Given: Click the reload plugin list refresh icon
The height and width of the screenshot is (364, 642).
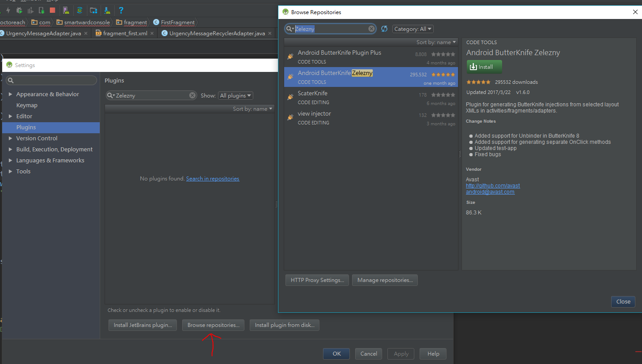Looking at the screenshot, I should click(x=384, y=29).
